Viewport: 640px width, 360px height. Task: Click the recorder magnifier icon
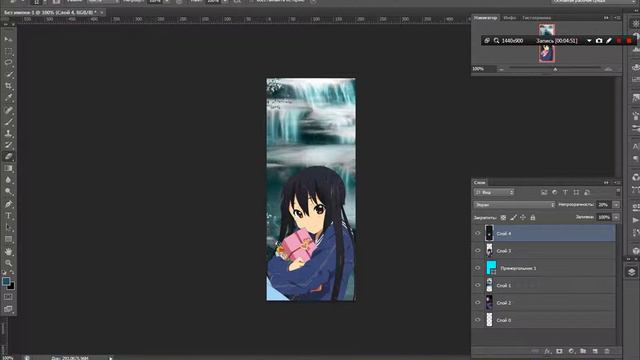[x=496, y=40]
